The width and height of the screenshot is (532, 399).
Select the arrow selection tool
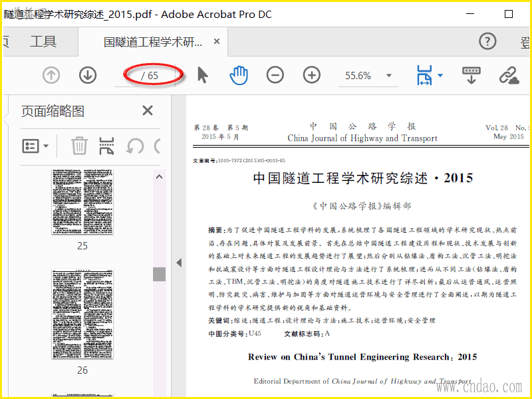(x=202, y=75)
